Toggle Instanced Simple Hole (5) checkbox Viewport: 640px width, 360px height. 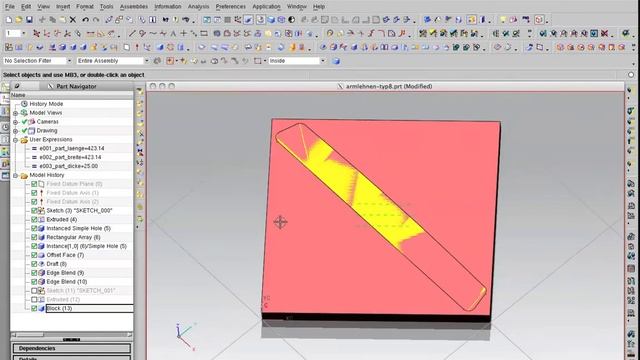(x=34, y=229)
